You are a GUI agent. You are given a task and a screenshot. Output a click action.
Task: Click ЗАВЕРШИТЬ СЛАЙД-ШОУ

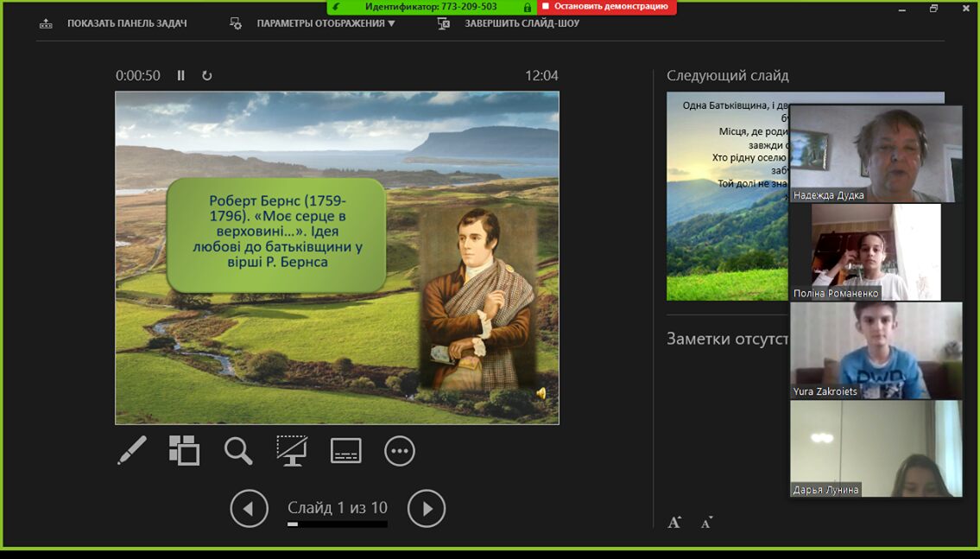coord(522,23)
